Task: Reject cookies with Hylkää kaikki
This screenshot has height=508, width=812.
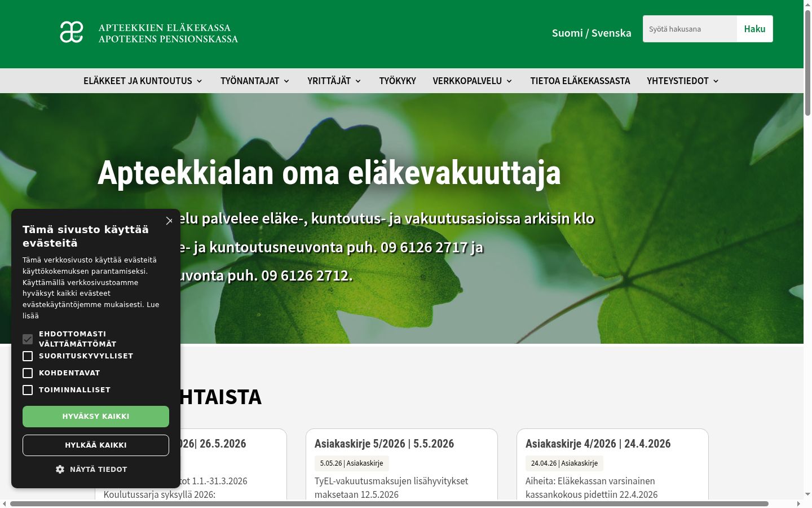Action: [96, 445]
